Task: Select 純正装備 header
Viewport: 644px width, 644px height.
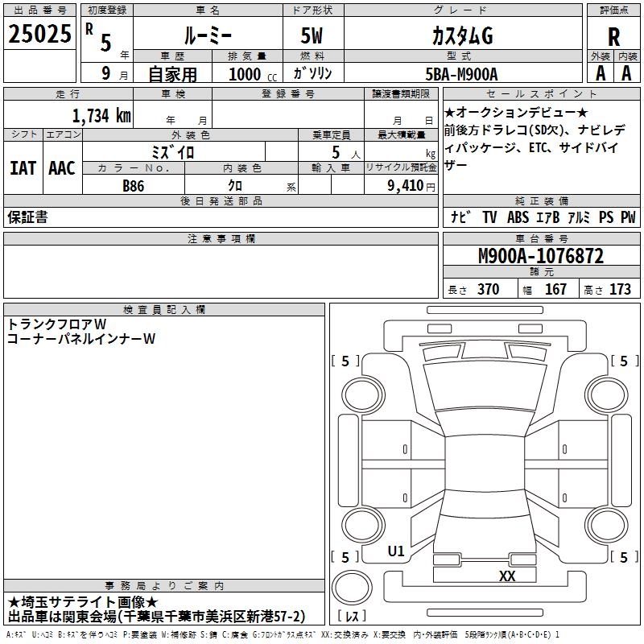Action: pyautogui.click(x=541, y=200)
